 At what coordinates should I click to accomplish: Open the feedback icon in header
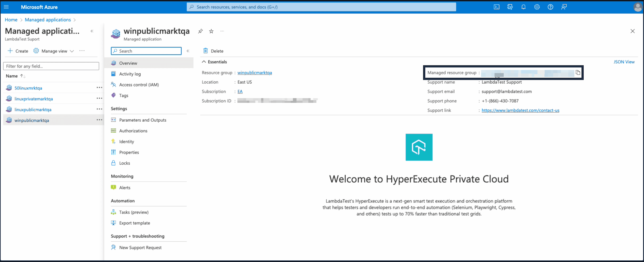(564, 7)
